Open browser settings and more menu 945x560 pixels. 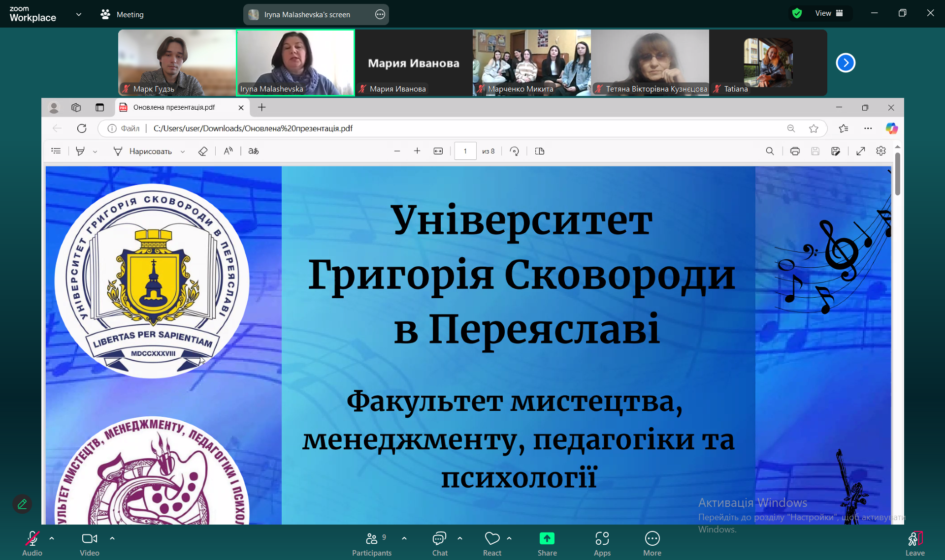868,128
